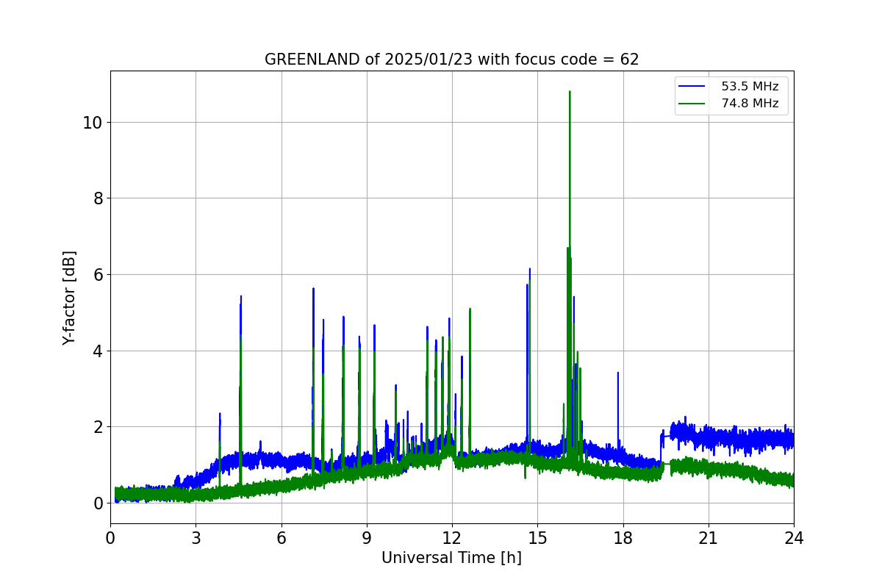Click y-axis tick label 4
Viewport: 882px width, 588px height.
coord(96,351)
